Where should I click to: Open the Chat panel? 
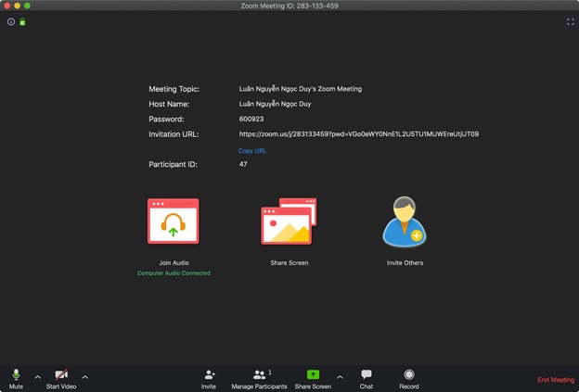(x=366, y=378)
